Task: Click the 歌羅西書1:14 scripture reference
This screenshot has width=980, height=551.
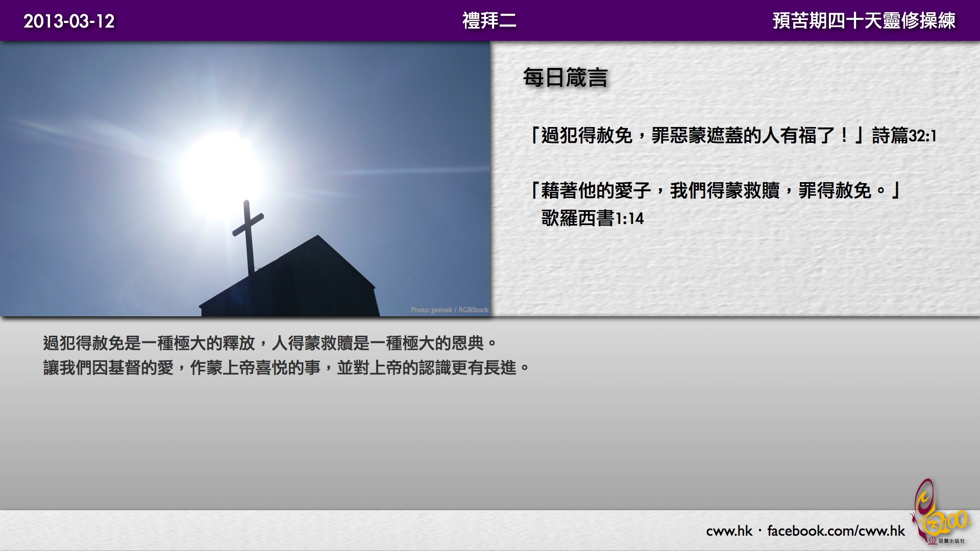Action: [x=592, y=218]
